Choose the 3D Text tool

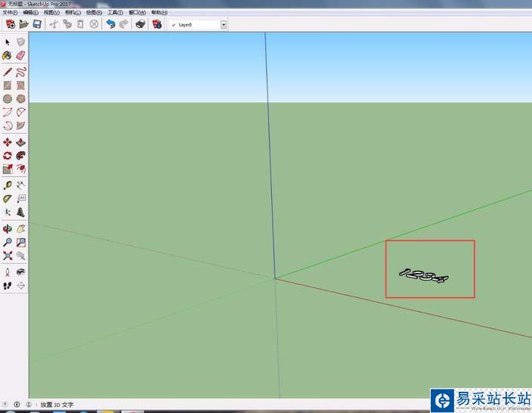pyautogui.click(x=20, y=213)
